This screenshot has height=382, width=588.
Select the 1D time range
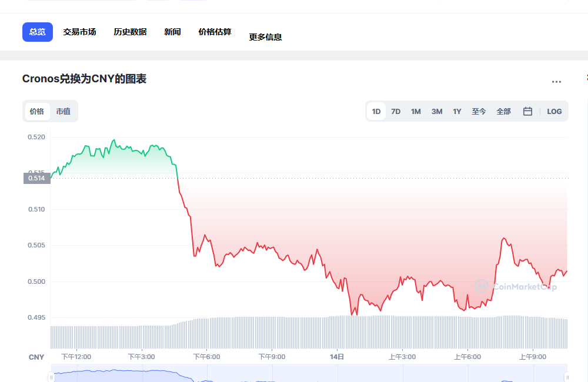coord(376,111)
